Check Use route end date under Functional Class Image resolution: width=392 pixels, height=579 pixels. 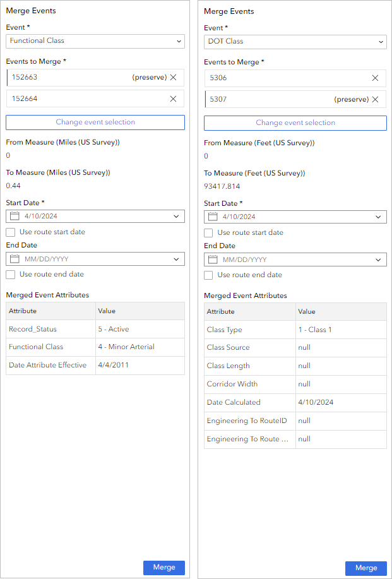[x=9, y=275]
